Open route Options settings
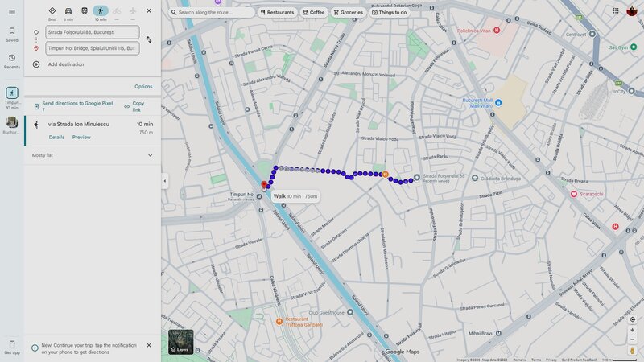644x362 pixels. (x=143, y=86)
